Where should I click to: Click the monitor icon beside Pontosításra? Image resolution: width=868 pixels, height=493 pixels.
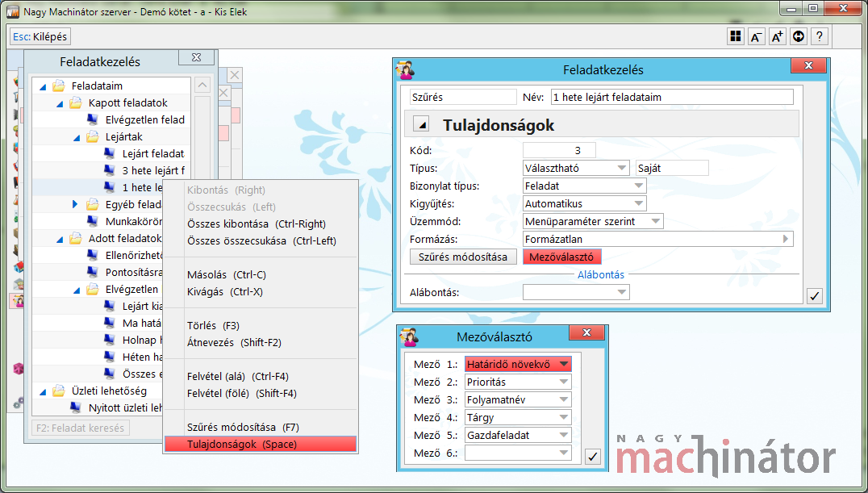(x=93, y=273)
